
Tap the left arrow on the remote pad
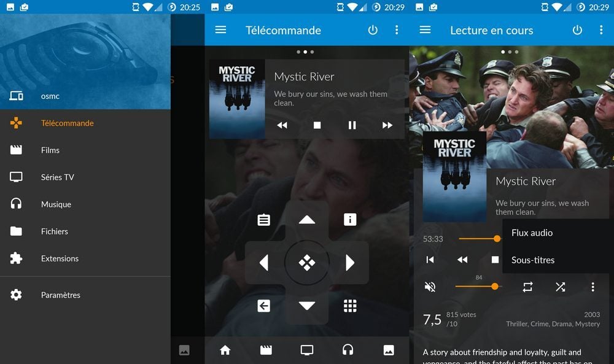pyautogui.click(x=264, y=263)
